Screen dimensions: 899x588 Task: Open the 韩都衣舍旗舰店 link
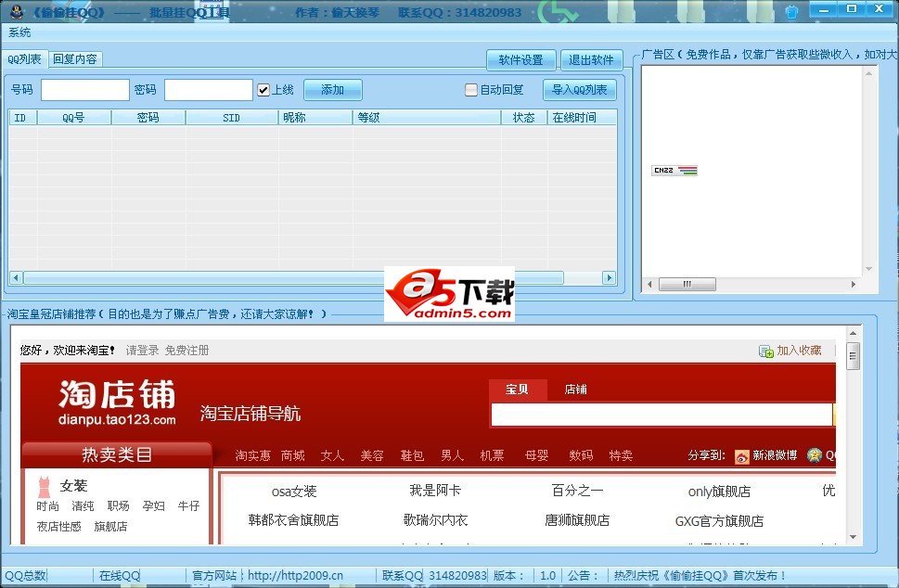(293, 520)
